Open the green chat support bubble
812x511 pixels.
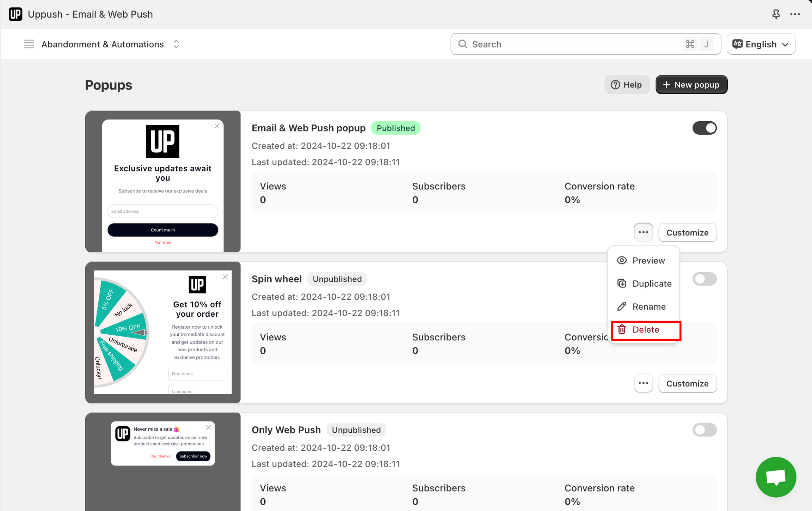pyautogui.click(x=776, y=477)
